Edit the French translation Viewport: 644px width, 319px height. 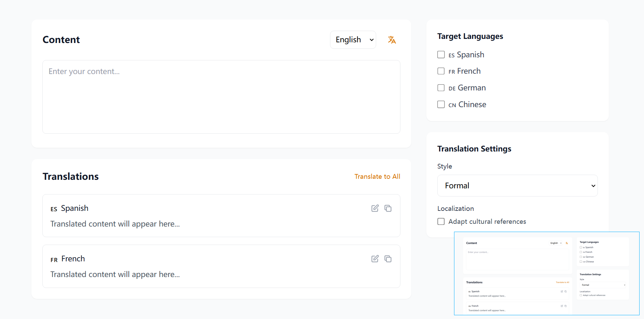coord(375,259)
